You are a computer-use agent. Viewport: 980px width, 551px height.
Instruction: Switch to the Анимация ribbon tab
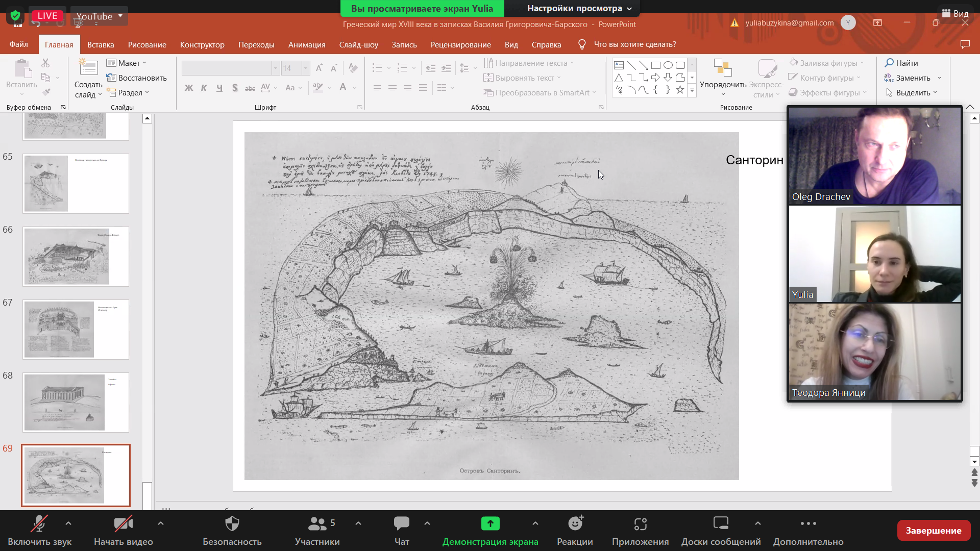pos(307,44)
